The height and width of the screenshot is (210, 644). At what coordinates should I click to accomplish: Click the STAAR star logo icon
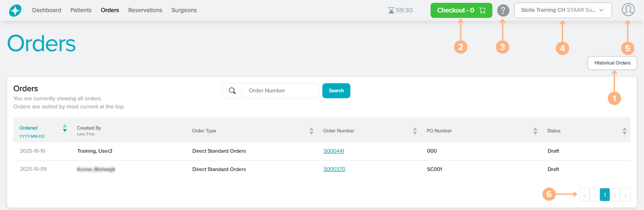click(x=15, y=10)
